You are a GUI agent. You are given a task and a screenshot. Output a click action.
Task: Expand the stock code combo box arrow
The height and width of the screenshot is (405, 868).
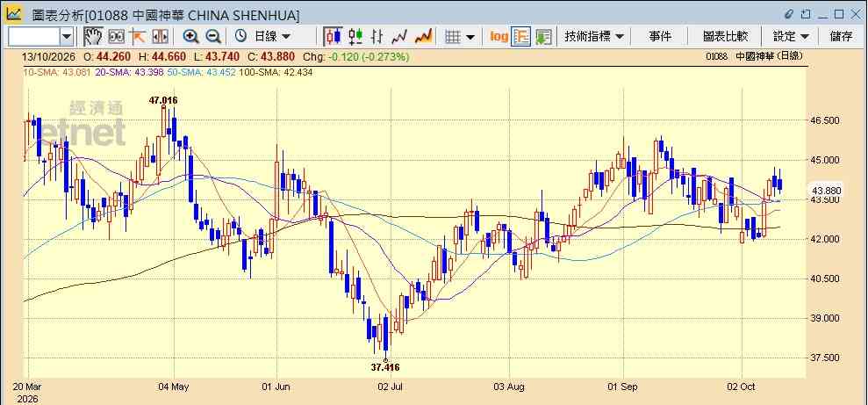pos(67,37)
